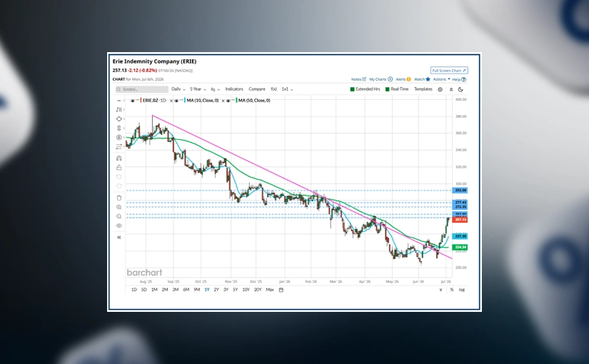Open the circled symbol markers tool
Viewport: 589px width, 364px height.
coord(119,138)
